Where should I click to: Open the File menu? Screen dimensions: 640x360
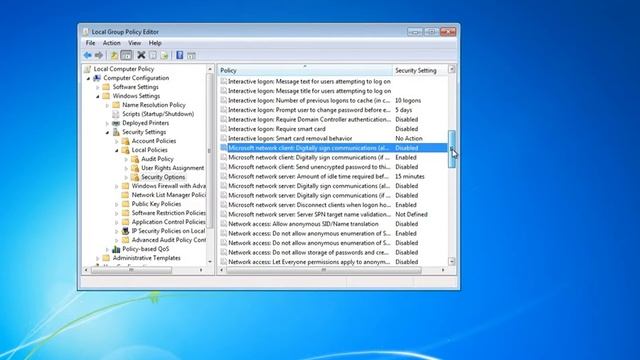coord(90,43)
